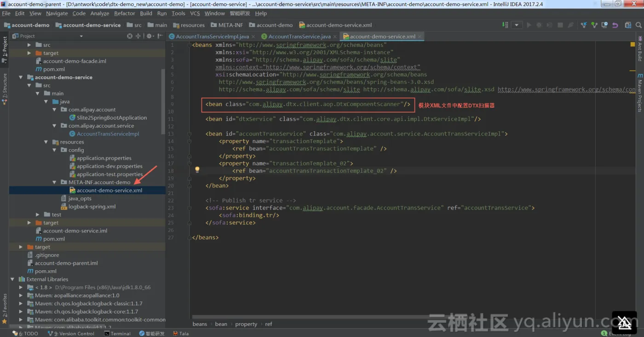Collapse the config folder node
The image size is (644, 337).
54,150
